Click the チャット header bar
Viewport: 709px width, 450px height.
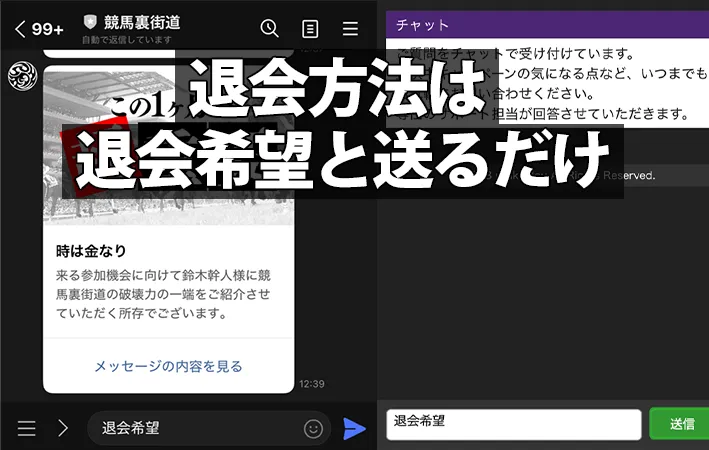tap(547, 24)
